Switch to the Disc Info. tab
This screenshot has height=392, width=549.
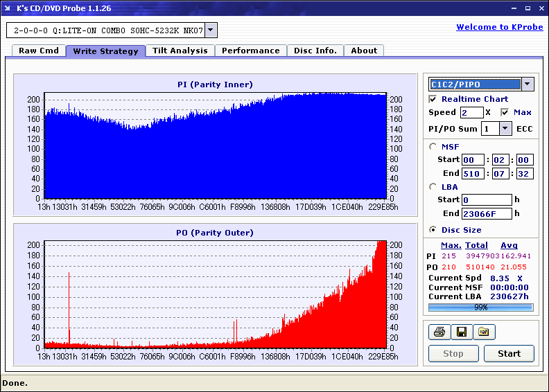pos(315,51)
